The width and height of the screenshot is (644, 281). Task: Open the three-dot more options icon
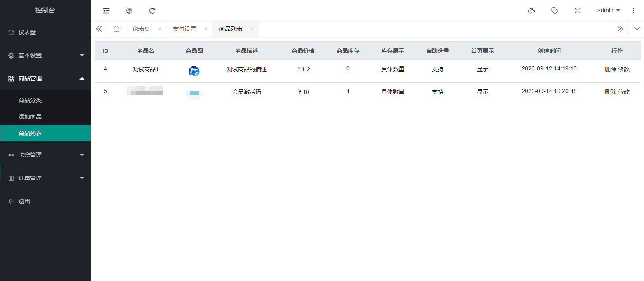pyautogui.click(x=633, y=11)
